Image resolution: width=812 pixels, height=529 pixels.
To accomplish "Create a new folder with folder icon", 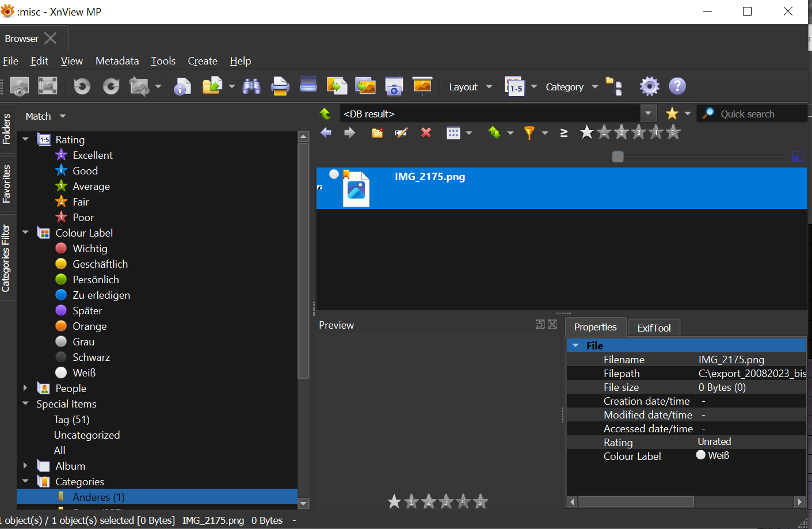I will tap(377, 133).
